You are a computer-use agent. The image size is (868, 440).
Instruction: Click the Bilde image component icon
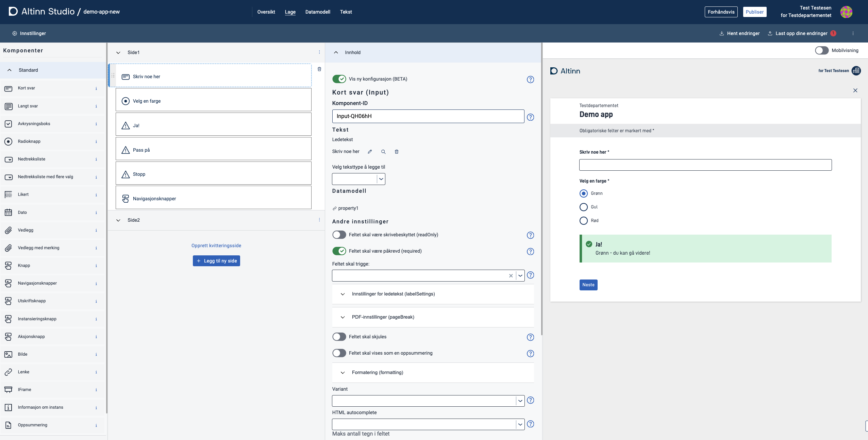coord(9,354)
